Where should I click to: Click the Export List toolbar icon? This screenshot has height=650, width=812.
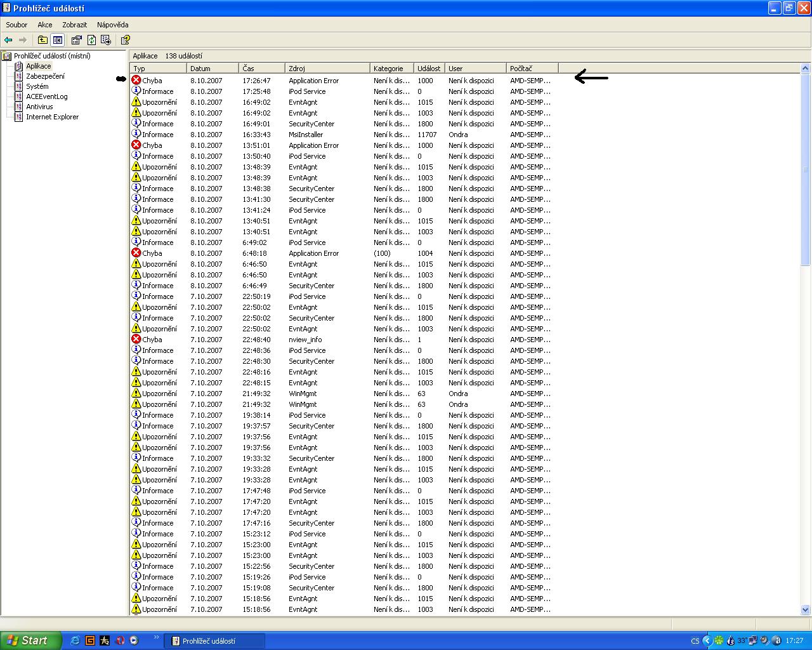(x=106, y=40)
